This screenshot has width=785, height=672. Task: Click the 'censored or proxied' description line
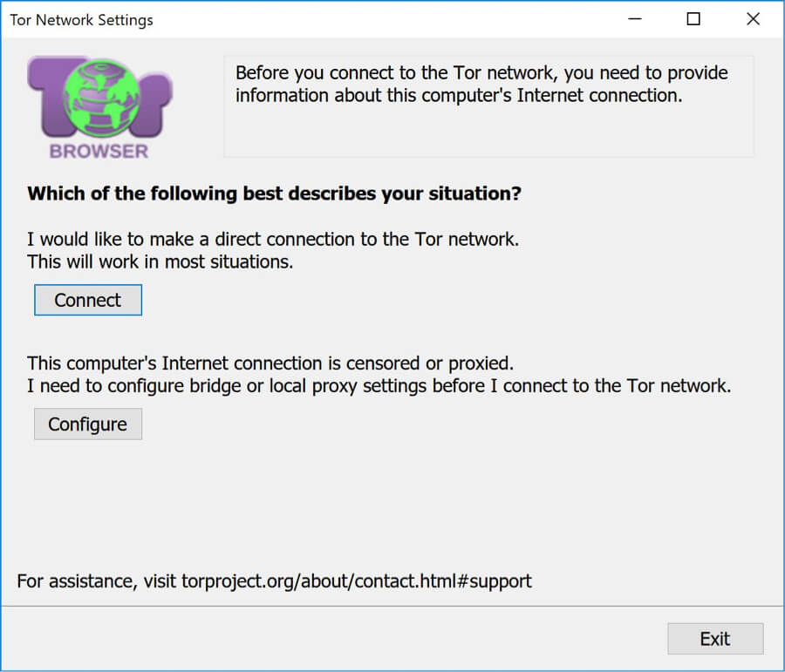[x=270, y=363]
